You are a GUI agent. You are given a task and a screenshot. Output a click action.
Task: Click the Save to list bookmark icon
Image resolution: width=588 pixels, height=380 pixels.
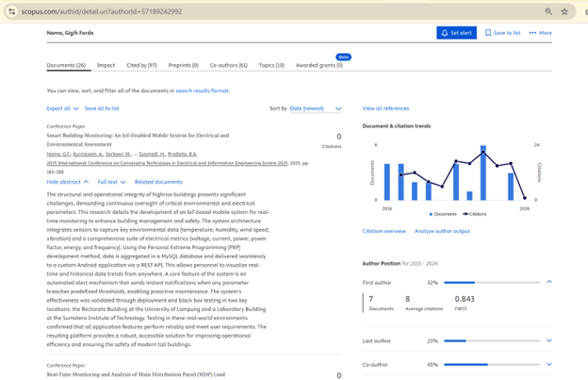488,32
